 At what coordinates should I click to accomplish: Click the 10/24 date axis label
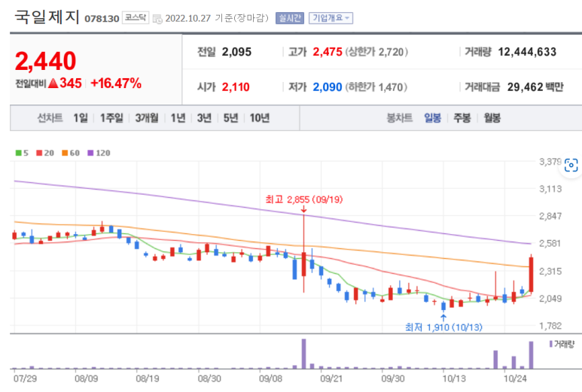514,378
